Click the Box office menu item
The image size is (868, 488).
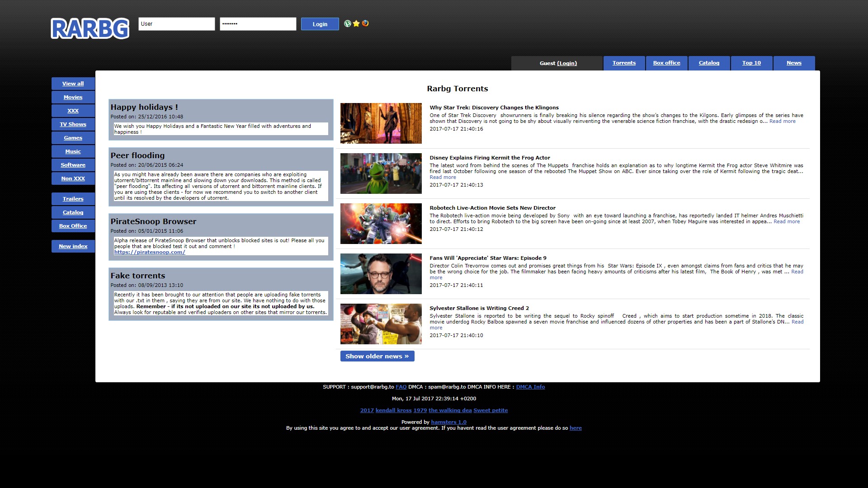click(x=666, y=62)
